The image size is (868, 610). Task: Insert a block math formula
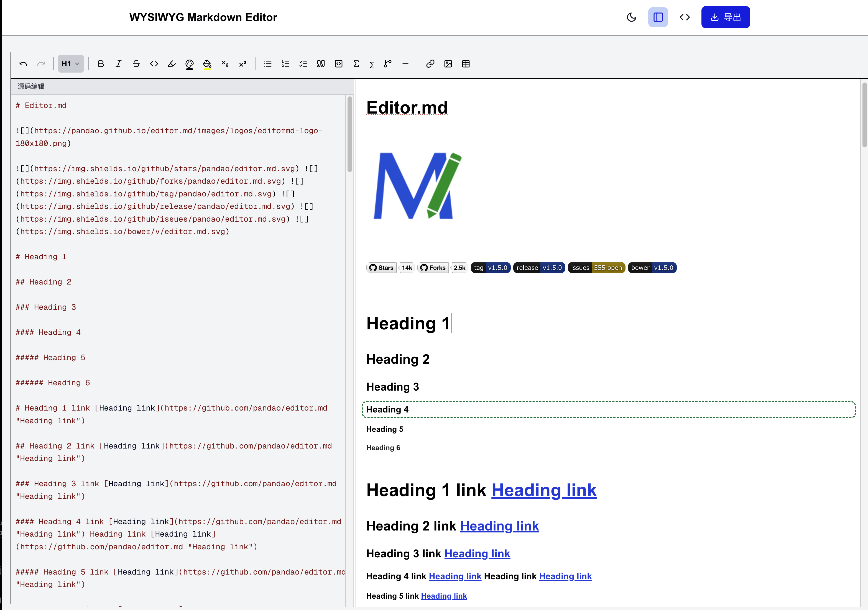coord(356,64)
